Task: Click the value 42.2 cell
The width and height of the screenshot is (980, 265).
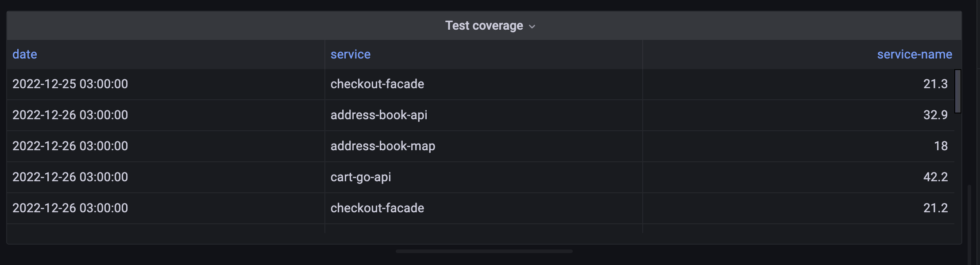Action: coord(935,177)
